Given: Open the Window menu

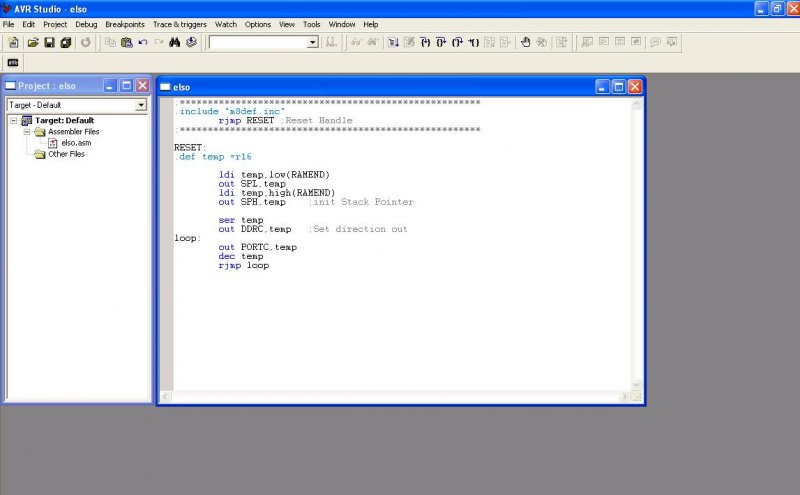Looking at the screenshot, I should point(341,24).
